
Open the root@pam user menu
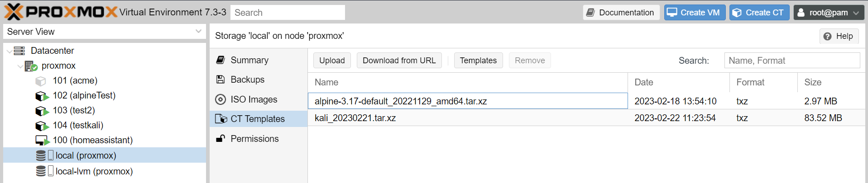(829, 12)
